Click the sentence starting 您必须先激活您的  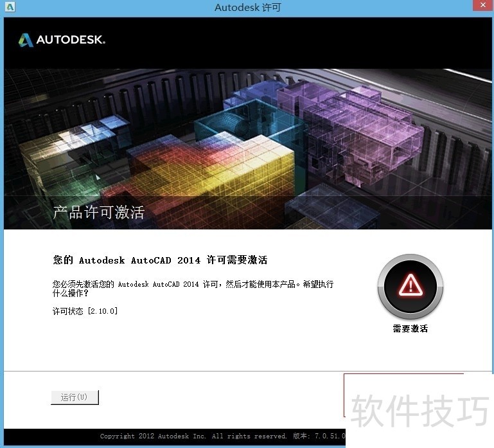pos(193,289)
